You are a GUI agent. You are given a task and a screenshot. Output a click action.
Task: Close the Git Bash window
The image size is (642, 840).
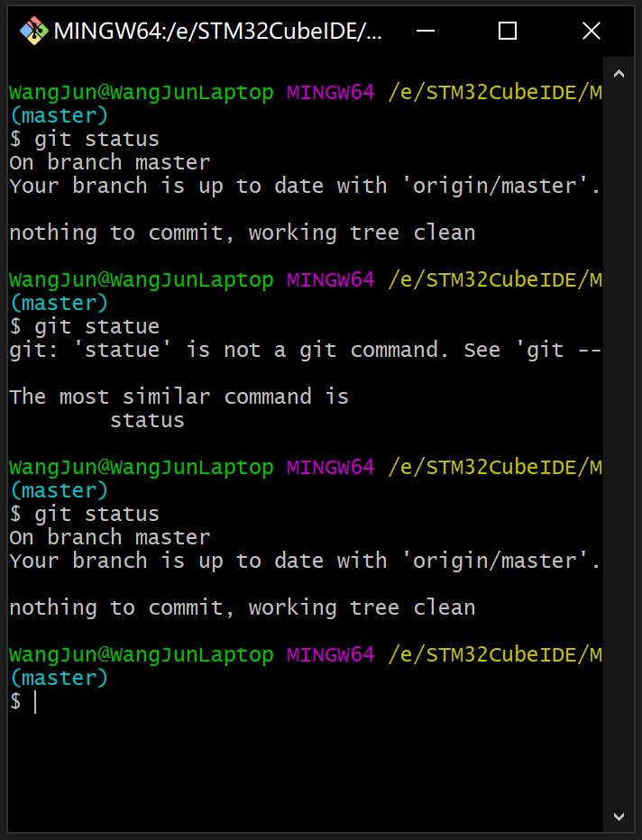point(591,30)
